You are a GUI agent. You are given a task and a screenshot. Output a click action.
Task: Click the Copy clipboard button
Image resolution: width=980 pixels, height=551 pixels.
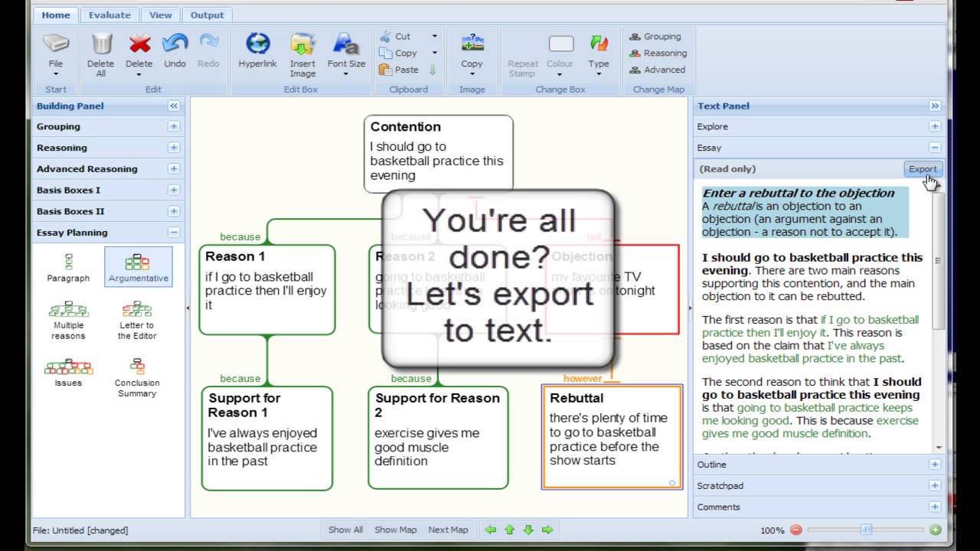(x=398, y=53)
